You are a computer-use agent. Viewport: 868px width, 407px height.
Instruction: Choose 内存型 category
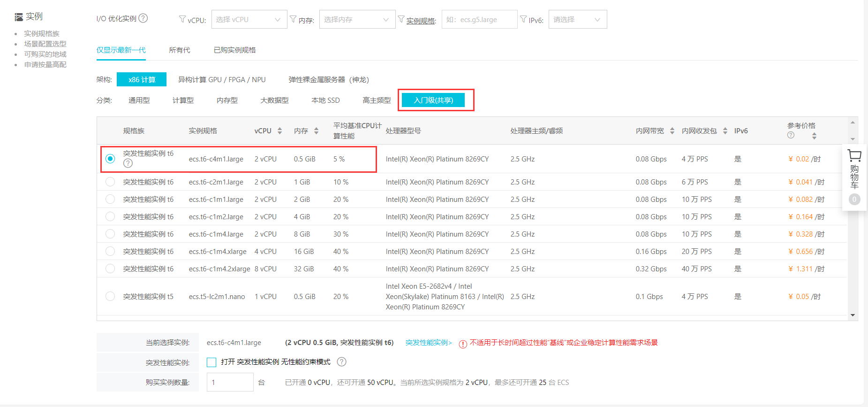pos(227,100)
